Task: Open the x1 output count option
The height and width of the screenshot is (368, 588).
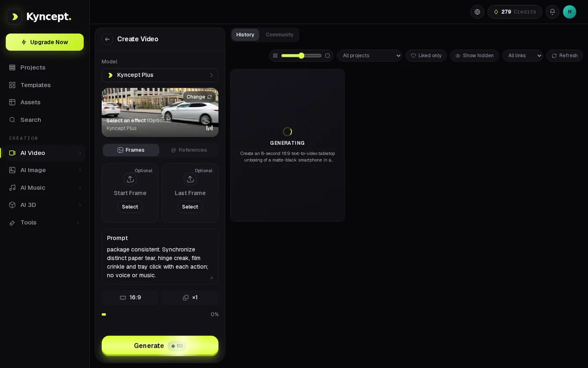Action: pos(190,298)
